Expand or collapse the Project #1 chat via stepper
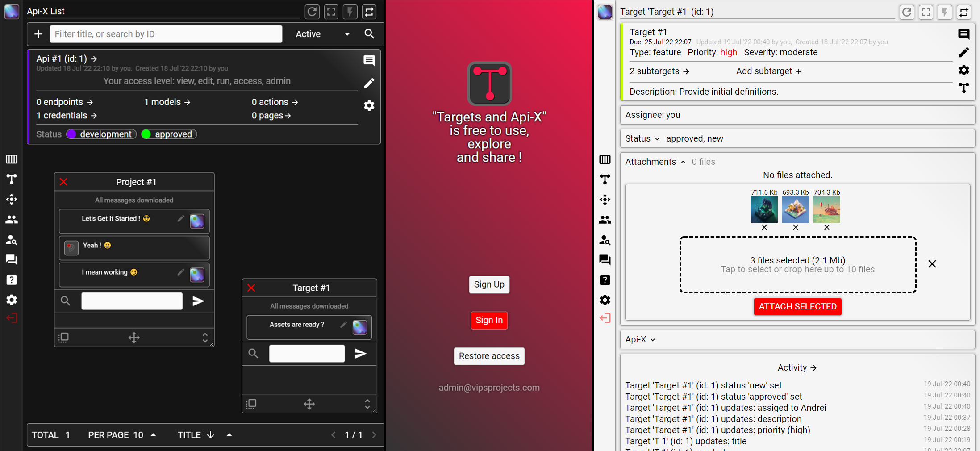980x451 pixels. 205,338
